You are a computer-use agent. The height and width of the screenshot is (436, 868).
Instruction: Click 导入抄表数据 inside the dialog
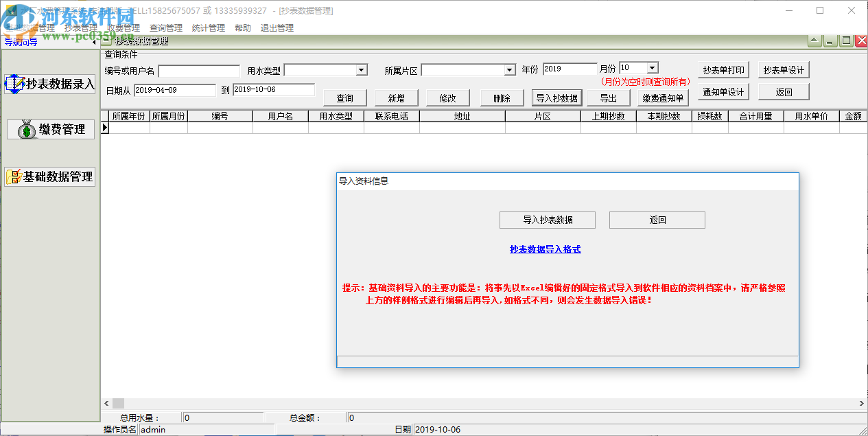coord(547,220)
